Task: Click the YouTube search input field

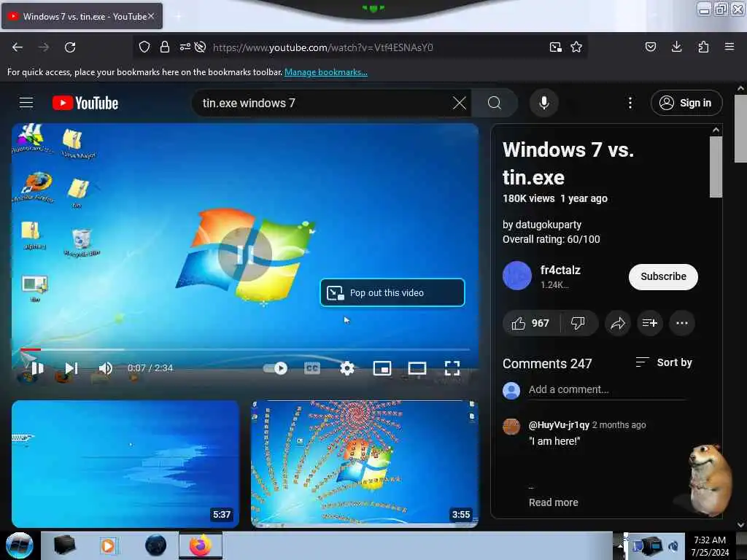Action: coord(324,103)
